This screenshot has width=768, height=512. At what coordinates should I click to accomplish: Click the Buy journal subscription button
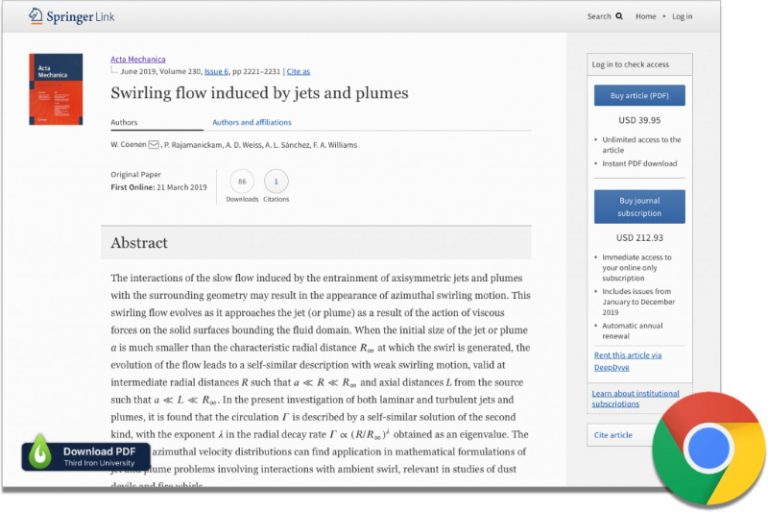(639, 207)
